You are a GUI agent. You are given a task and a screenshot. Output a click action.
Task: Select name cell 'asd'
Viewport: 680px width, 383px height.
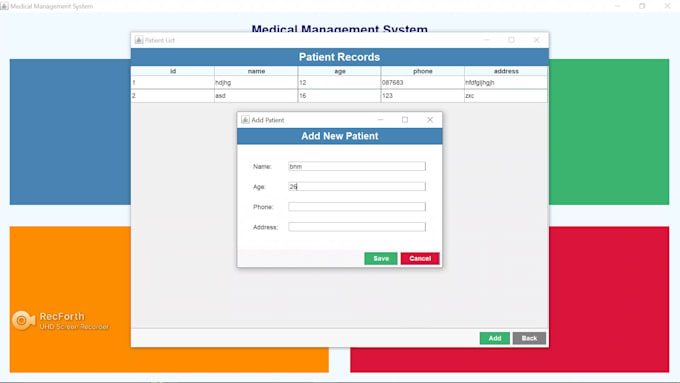click(256, 96)
